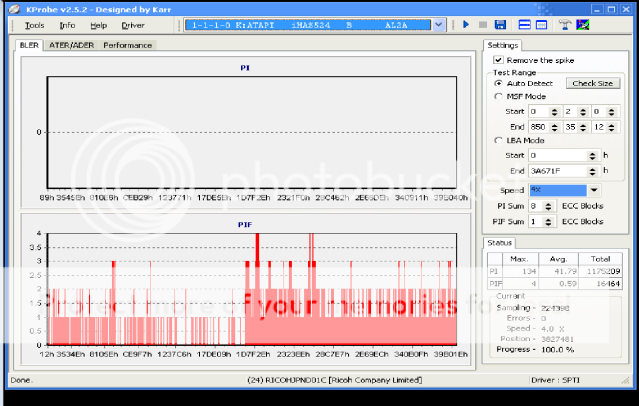Image resolution: width=639 pixels, height=406 pixels.
Task: Open the Performance tab
Action: 128,45
